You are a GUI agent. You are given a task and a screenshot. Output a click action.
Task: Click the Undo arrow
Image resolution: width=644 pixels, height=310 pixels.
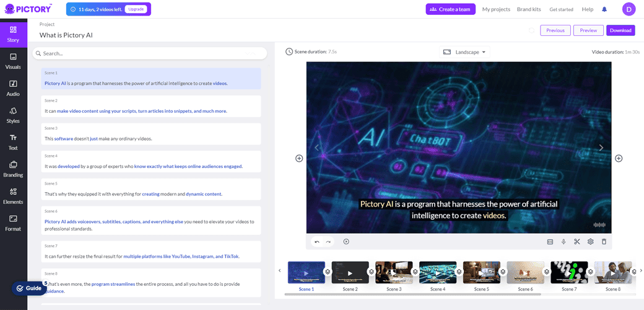(x=316, y=242)
